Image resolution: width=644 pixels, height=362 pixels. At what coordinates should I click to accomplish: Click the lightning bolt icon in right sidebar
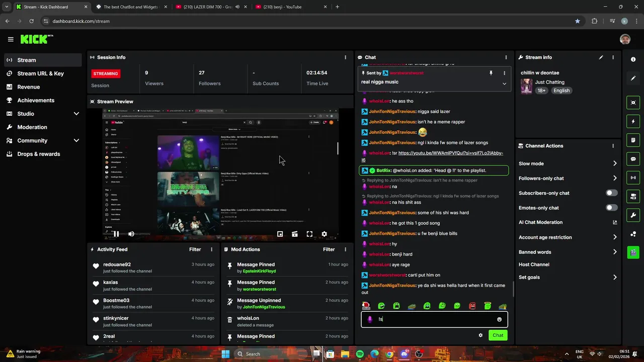click(x=633, y=121)
